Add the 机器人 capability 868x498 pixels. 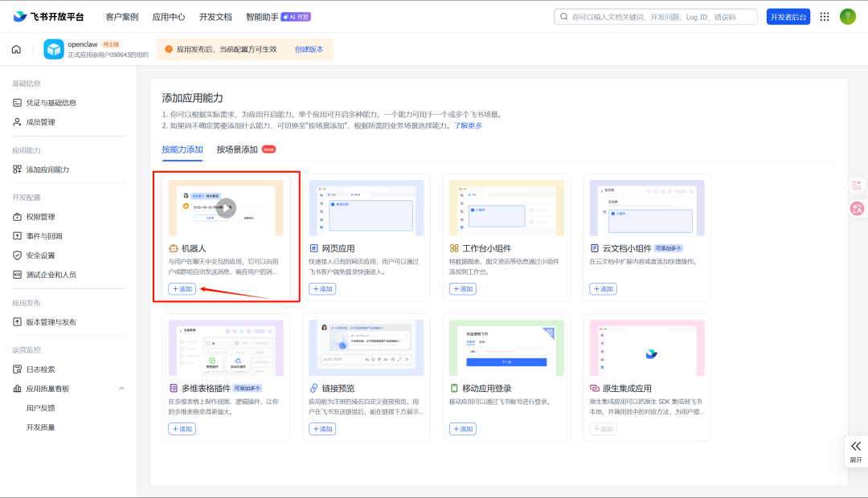(x=182, y=289)
